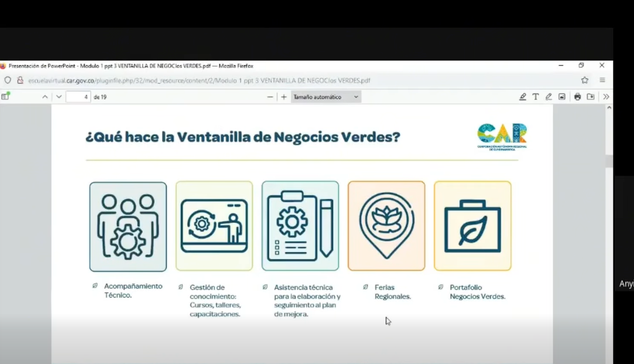
Task: Toggle to the next page arrow
Action: (x=59, y=97)
